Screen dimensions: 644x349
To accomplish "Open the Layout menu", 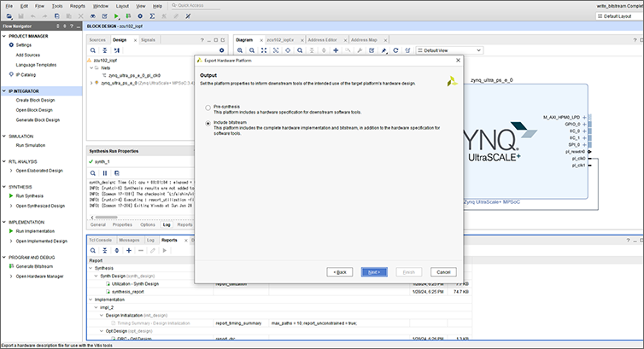I will [122, 6].
